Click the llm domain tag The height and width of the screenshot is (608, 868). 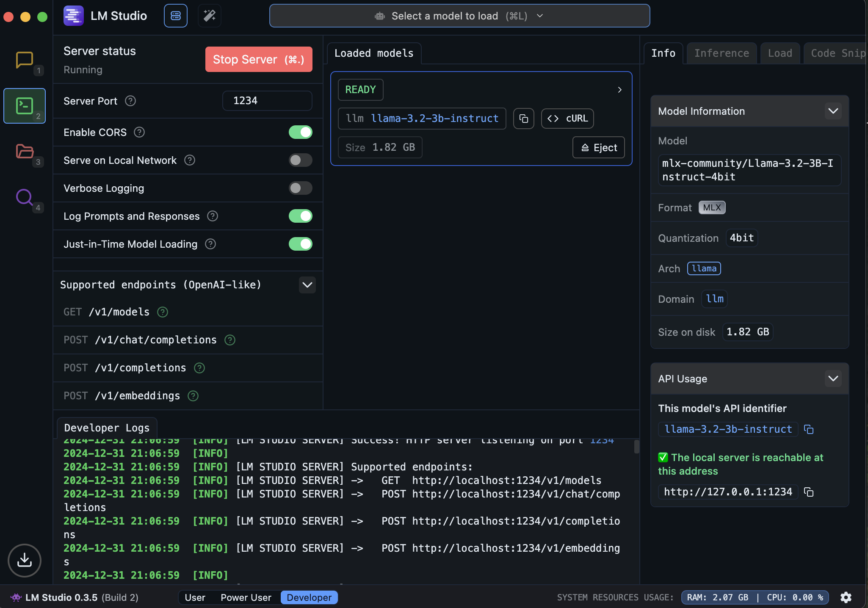pos(715,299)
